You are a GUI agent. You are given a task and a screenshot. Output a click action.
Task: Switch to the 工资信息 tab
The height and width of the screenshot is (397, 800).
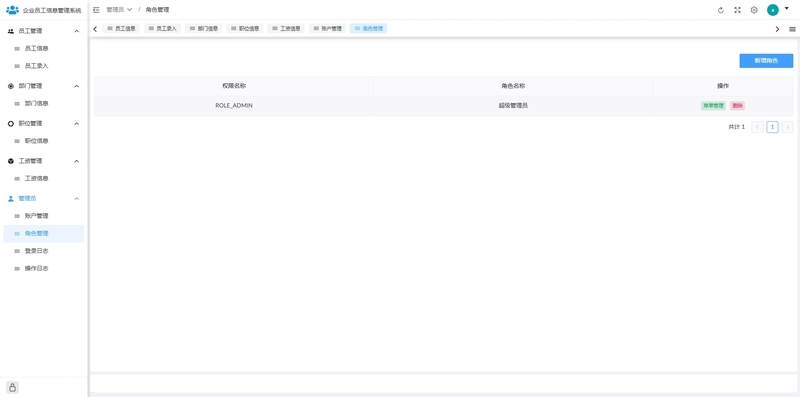point(286,29)
